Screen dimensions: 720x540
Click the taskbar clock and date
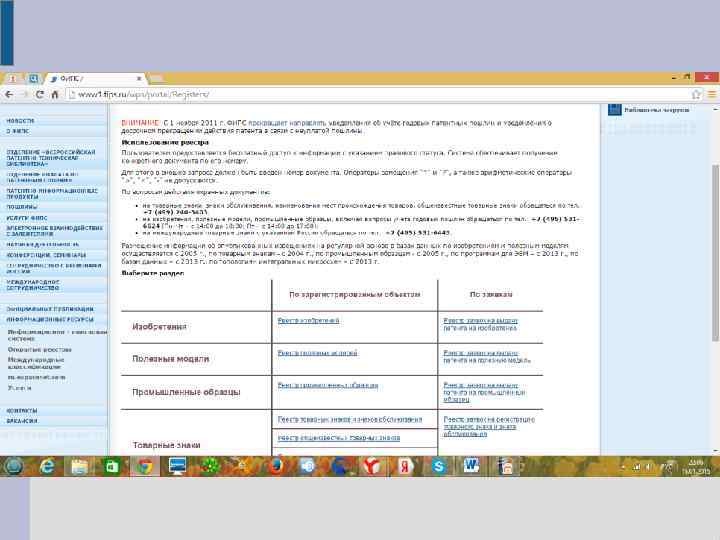[x=696, y=467]
